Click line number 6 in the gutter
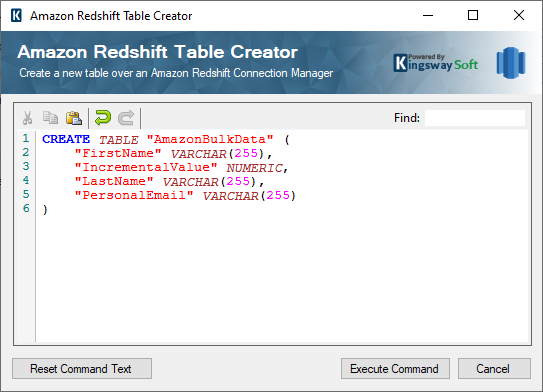The width and height of the screenshot is (543, 392). (x=26, y=208)
